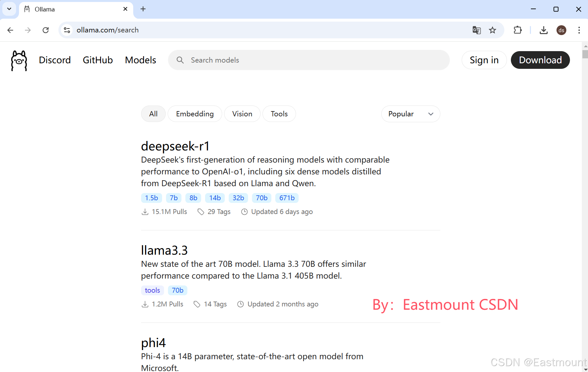Click the llama3.3 70b tag
This screenshot has height=372, width=588.
(x=178, y=290)
